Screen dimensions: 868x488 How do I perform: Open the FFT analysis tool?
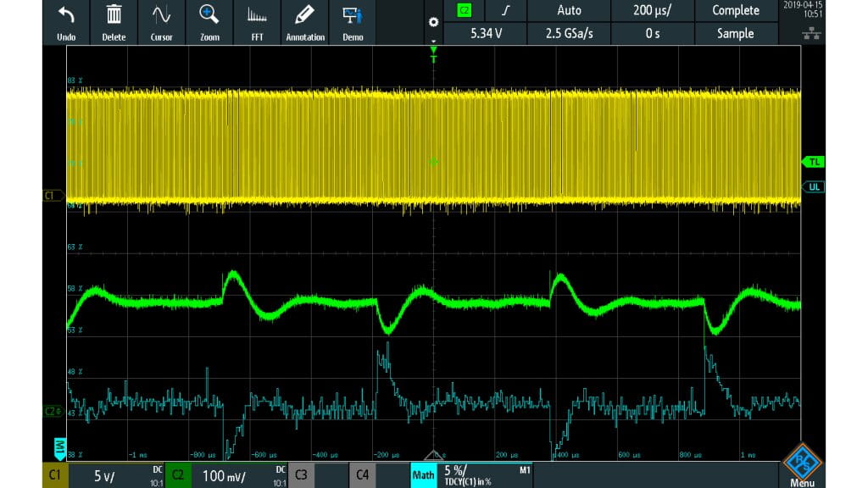point(256,21)
